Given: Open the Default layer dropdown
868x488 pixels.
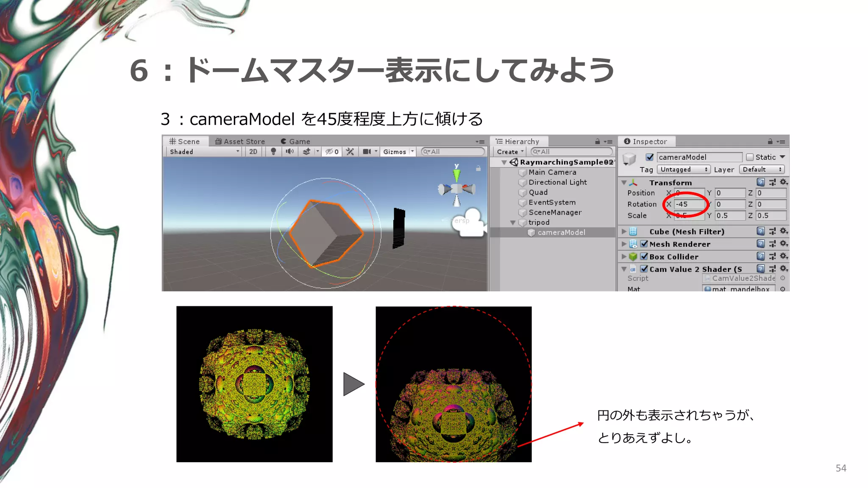Looking at the screenshot, I should [762, 169].
